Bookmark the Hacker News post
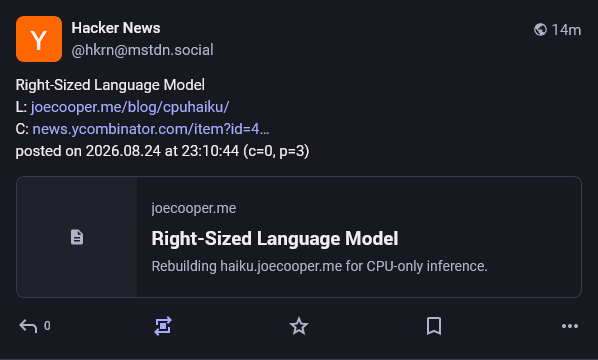The height and width of the screenshot is (360, 598). point(434,326)
